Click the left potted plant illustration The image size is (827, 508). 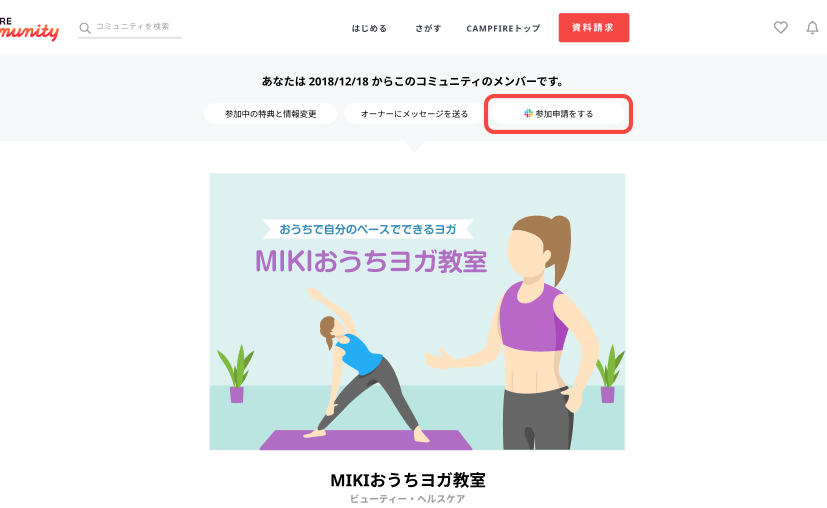point(236,374)
